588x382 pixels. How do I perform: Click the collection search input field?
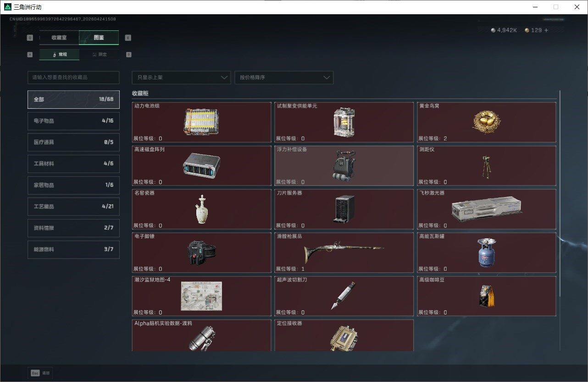click(x=73, y=78)
